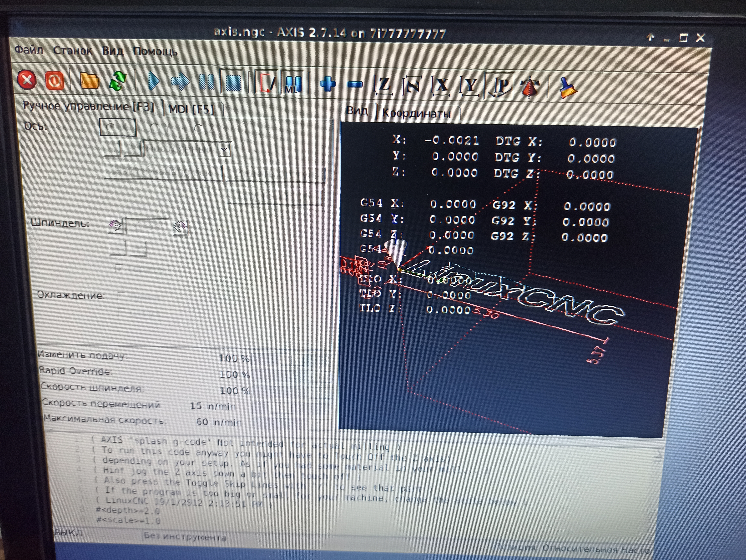Enable Туман mist coolant checkbox
The width and height of the screenshot is (746, 560).
pyautogui.click(x=121, y=297)
